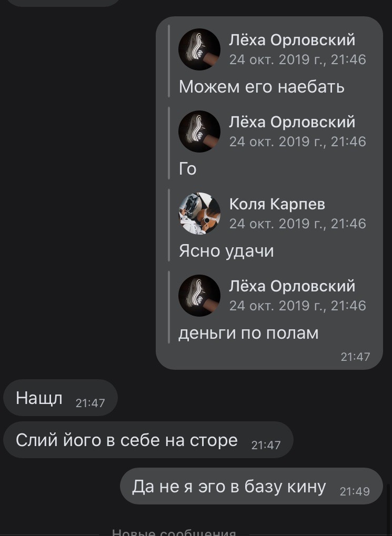Image resolution: width=392 pixels, height=536 pixels.
Task: Select the forwarded 'Го' message text
Action: 187,168
